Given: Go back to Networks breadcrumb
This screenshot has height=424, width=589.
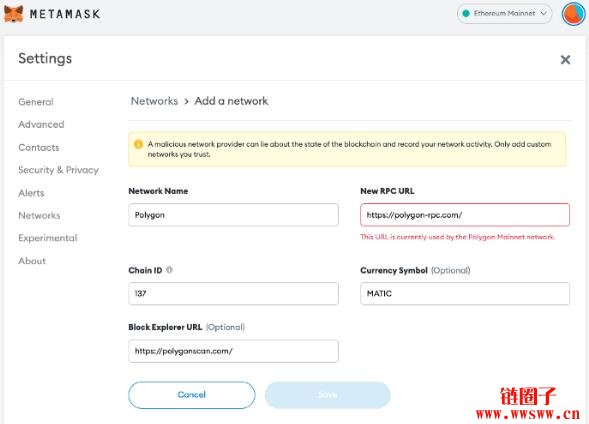Looking at the screenshot, I should pos(154,101).
